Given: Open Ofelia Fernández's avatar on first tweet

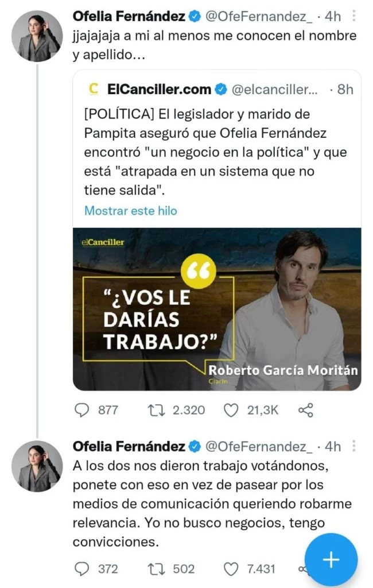Looking at the screenshot, I should tap(37, 37).
